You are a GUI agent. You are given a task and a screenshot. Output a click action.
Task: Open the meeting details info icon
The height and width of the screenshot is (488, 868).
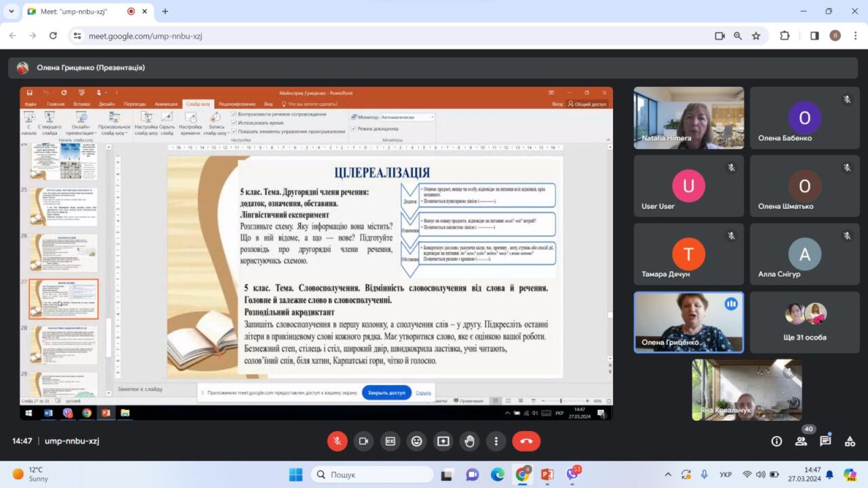(776, 441)
